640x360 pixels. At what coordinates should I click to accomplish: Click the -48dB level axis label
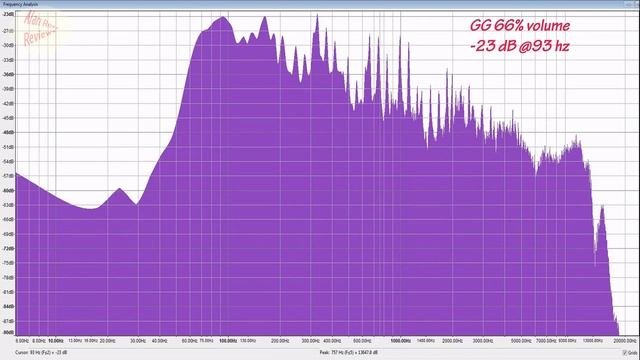8,132
